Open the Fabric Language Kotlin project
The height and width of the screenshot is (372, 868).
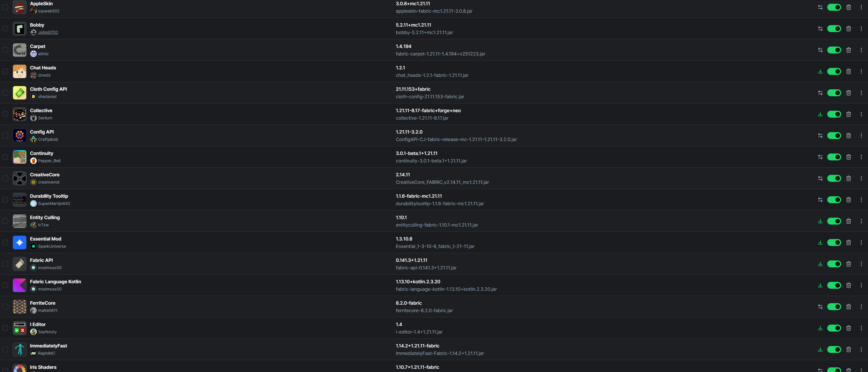tap(55, 282)
